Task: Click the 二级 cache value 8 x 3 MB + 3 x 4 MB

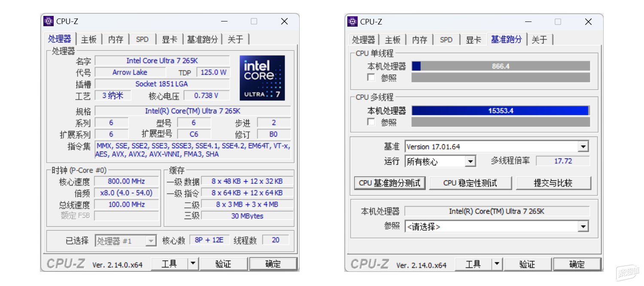Action: click(x=247, y=204)
